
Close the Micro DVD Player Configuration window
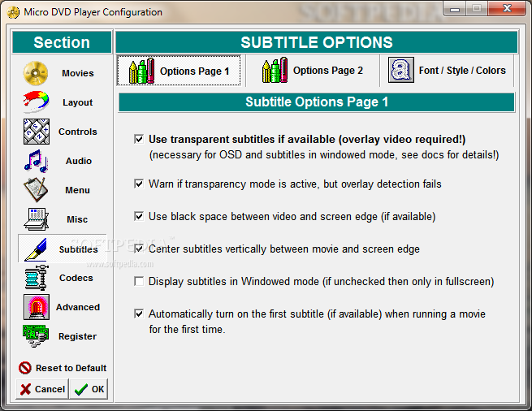[x=508, y=9]
